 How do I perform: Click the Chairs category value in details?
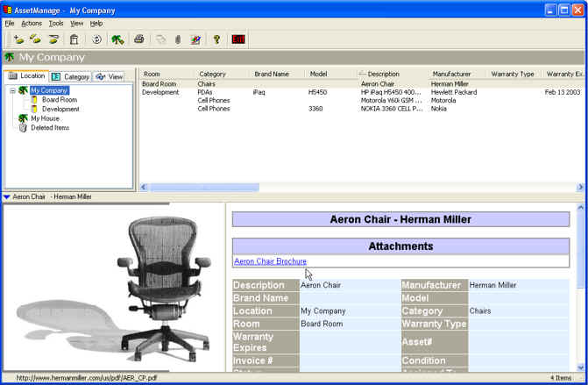pyautogui.click(x=480, y=311)
